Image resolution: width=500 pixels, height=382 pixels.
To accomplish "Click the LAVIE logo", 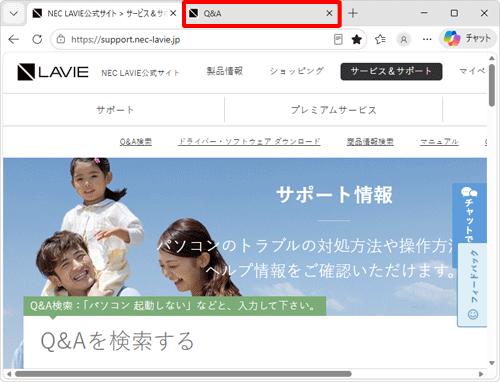I will (53, 72).
